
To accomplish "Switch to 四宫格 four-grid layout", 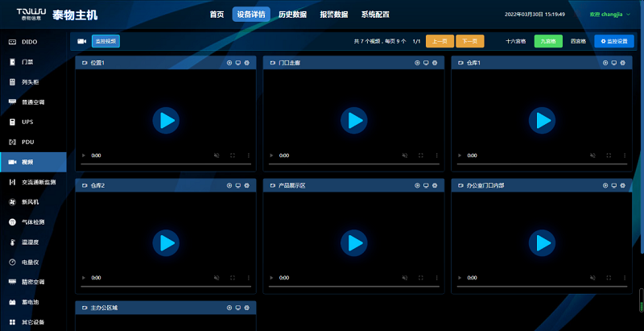I will point(578,42).
